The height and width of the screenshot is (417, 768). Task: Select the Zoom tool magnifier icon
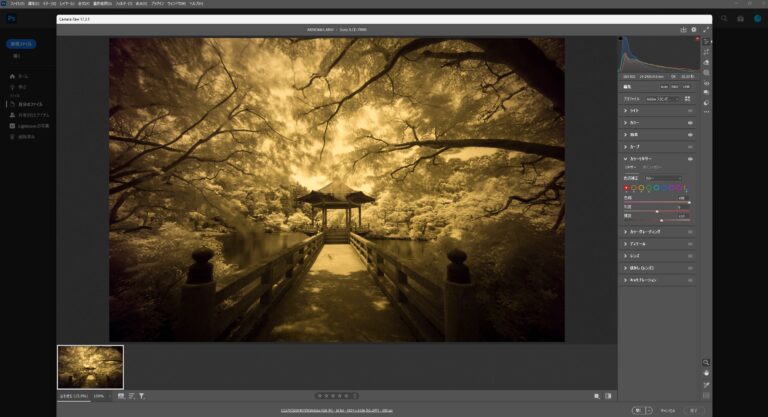click(706, 362)
